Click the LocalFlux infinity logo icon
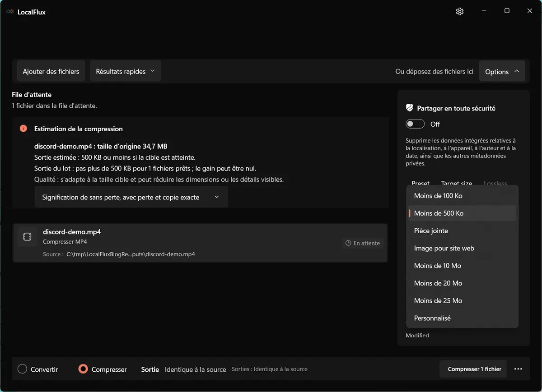This screenshot has height=392, width=542. [10, 12]
